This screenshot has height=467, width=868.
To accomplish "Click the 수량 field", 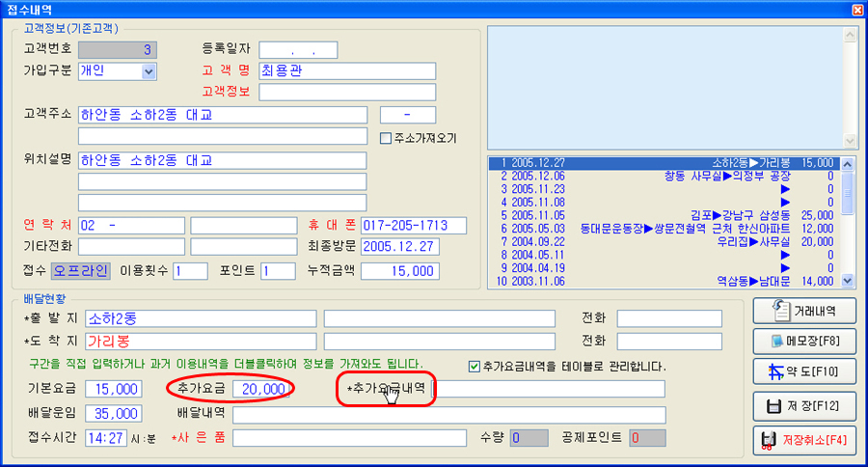I will coord(529,438).
